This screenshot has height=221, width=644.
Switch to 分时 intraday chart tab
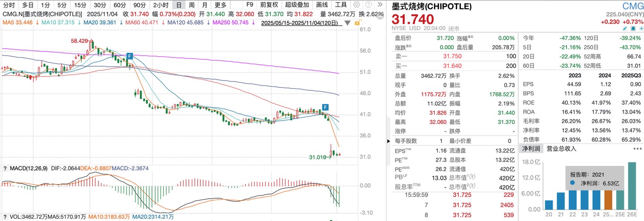click(x=8, y=5)
